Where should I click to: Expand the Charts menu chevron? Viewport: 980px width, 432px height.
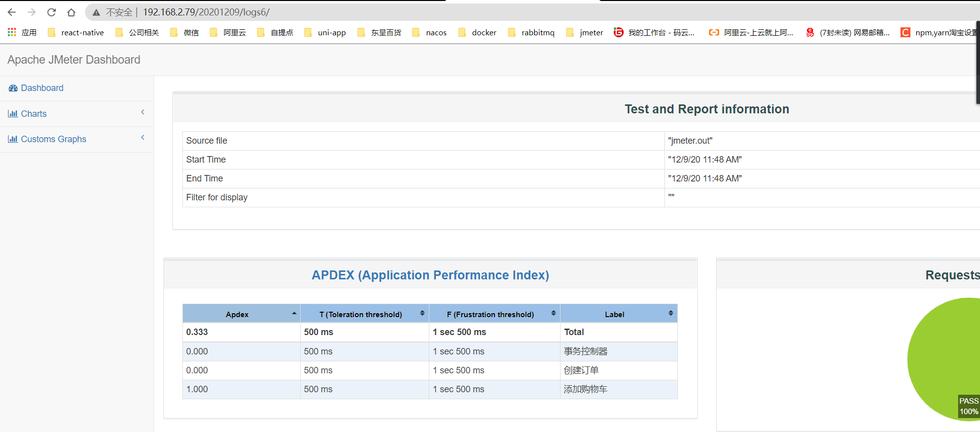click(143, 112)
